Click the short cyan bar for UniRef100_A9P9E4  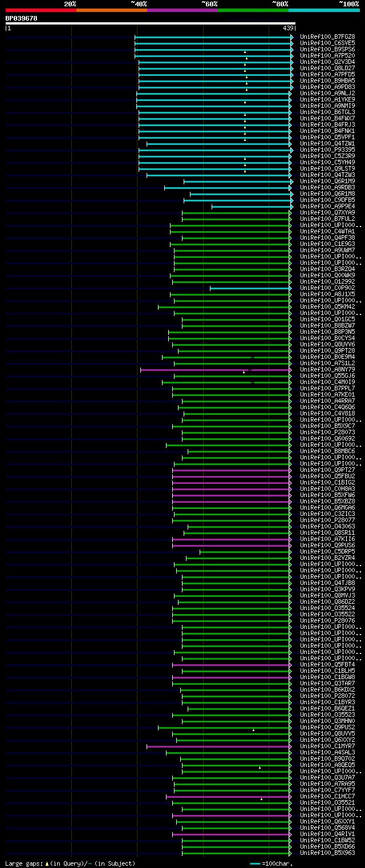(252, 207)
